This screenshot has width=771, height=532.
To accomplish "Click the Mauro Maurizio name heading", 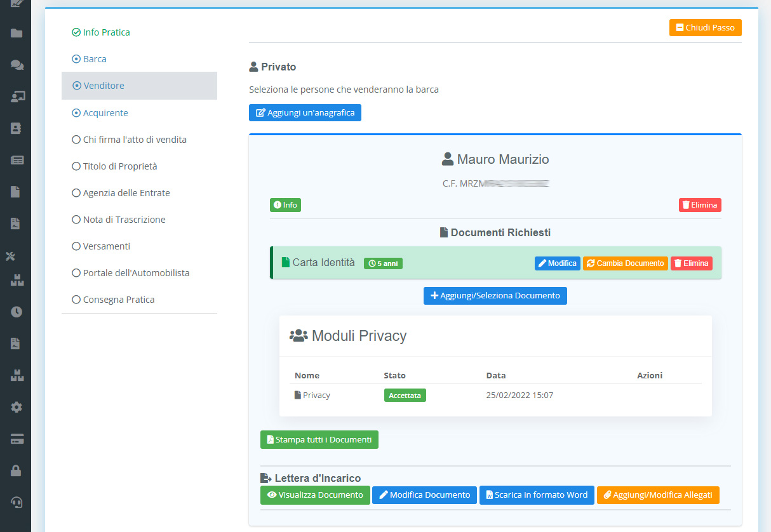I will point(503,159).
